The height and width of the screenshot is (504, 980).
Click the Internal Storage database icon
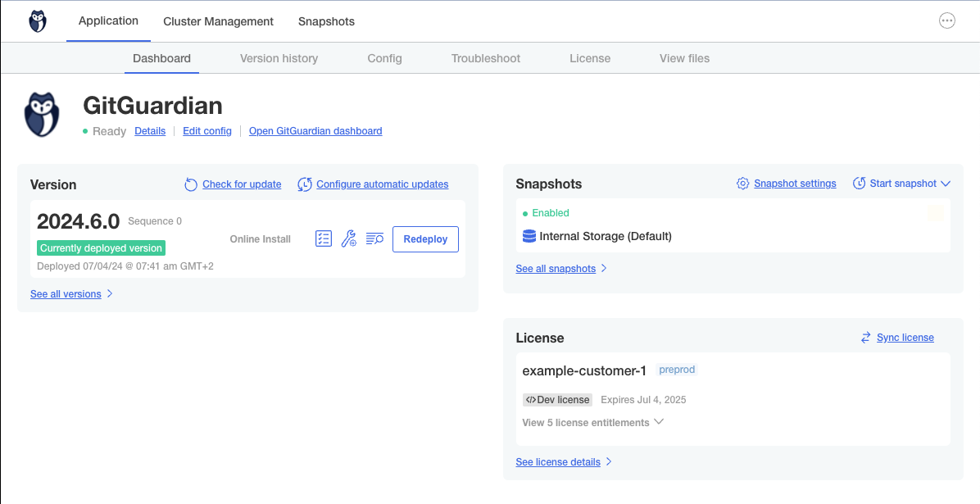point(529,236)
